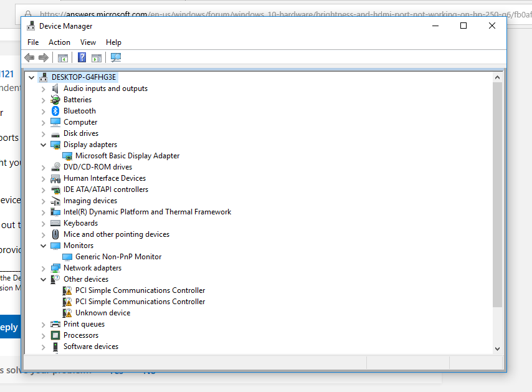Click the Processors chip icon
Image resolution: width=532 pixels, height=392 pixels.
55,335
